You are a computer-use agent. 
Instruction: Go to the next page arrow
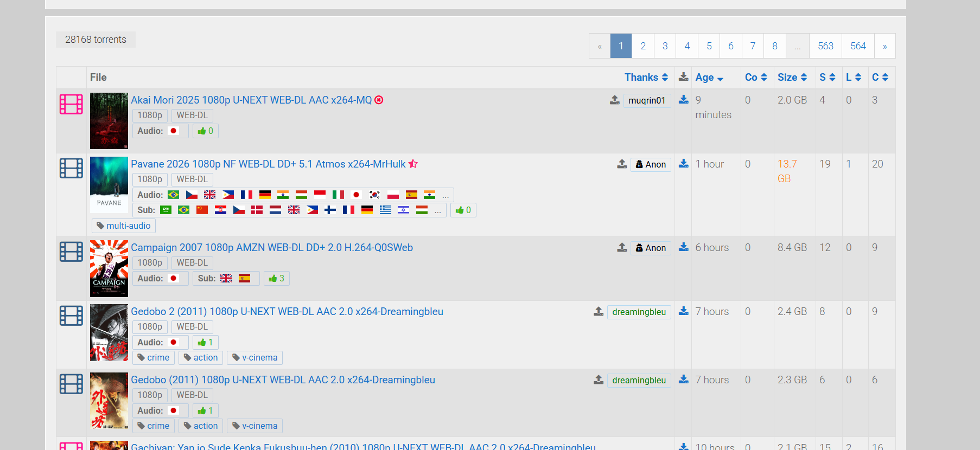(885, 46)
